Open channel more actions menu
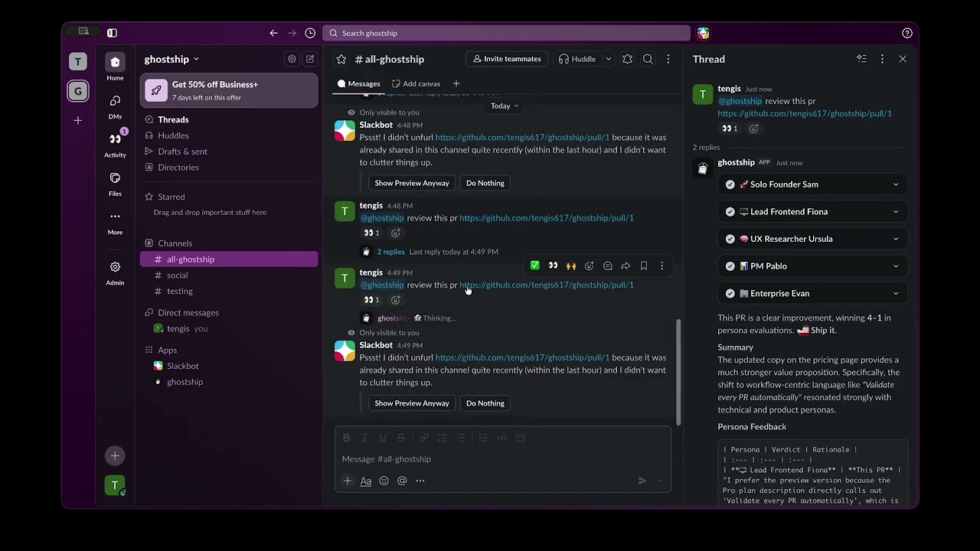 pos(668,59)
